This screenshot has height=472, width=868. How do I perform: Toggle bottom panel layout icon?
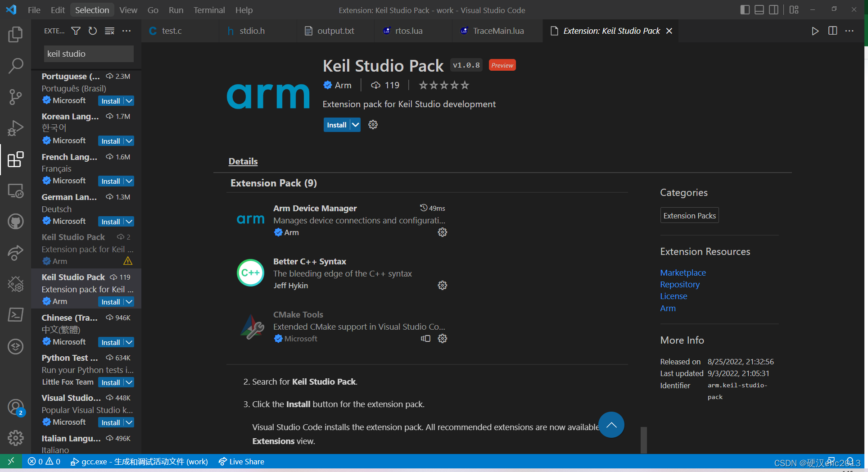(759, 9)
